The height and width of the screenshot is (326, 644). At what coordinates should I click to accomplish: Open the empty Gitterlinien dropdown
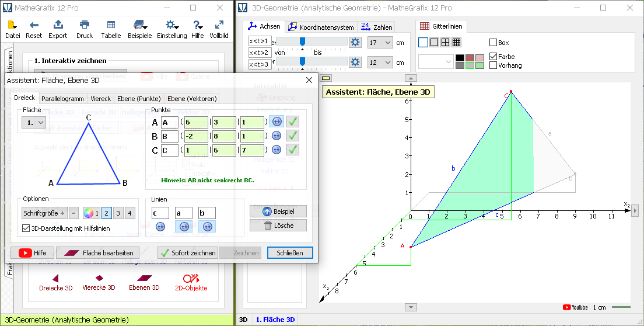(436, 62)
